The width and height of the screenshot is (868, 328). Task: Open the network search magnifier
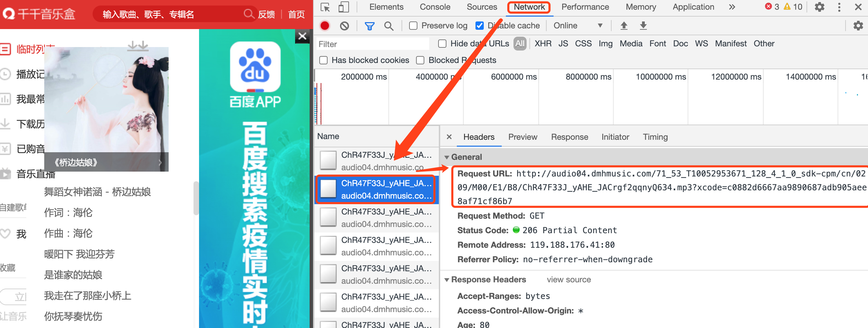point(389,26)
